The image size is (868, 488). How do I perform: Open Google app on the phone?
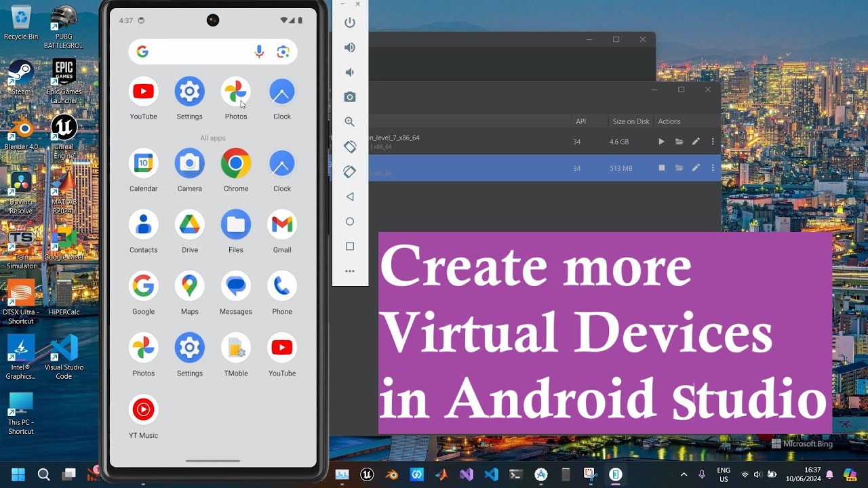(x=144, y=292)
